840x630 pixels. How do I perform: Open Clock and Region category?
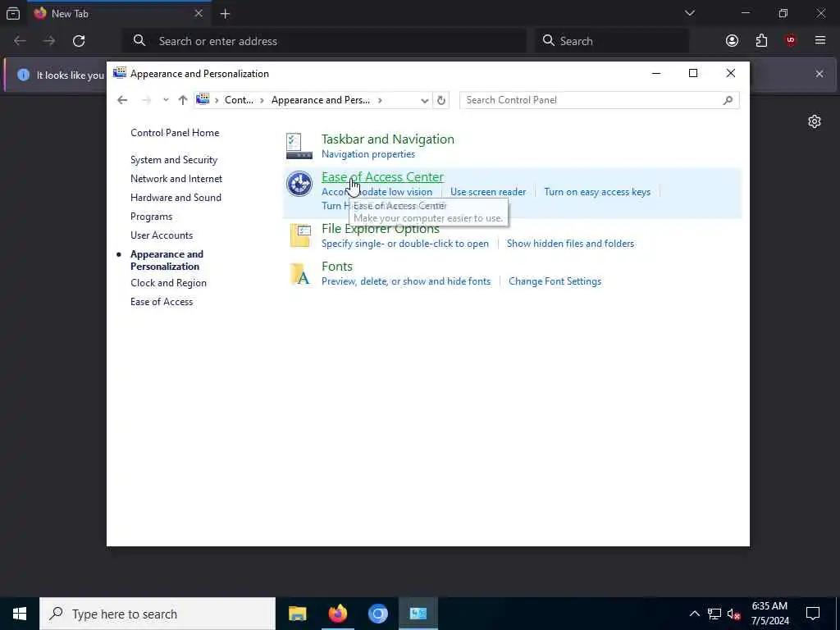click(x=168, y=283)
